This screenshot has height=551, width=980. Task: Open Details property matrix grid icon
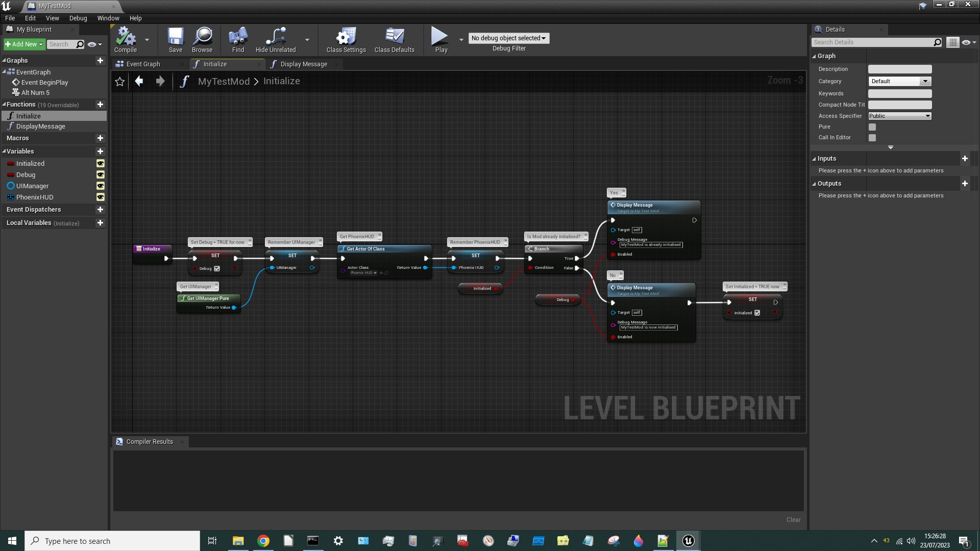[952, 42]
